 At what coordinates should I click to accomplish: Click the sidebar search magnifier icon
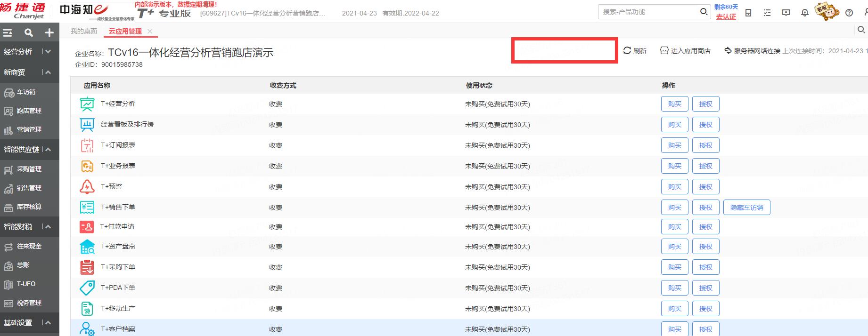click(x=29, y=32)
